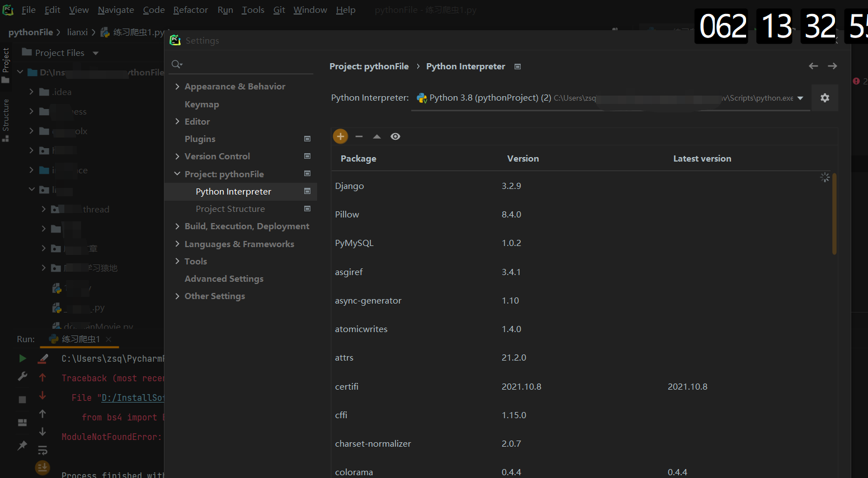Image resolution: width=868 pixels, height=478 pixels.
Task: Open the Python Interpreter dropdown
Action: 800,97
